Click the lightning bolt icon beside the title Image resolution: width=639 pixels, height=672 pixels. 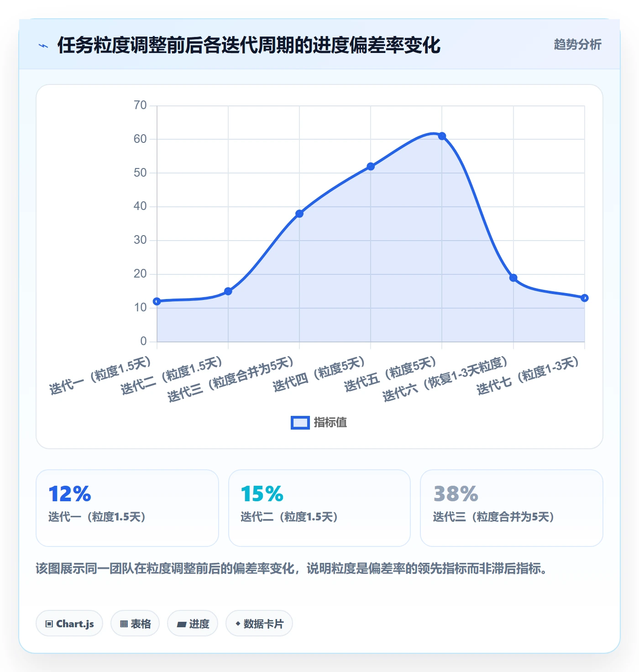[x=43, y=46]
